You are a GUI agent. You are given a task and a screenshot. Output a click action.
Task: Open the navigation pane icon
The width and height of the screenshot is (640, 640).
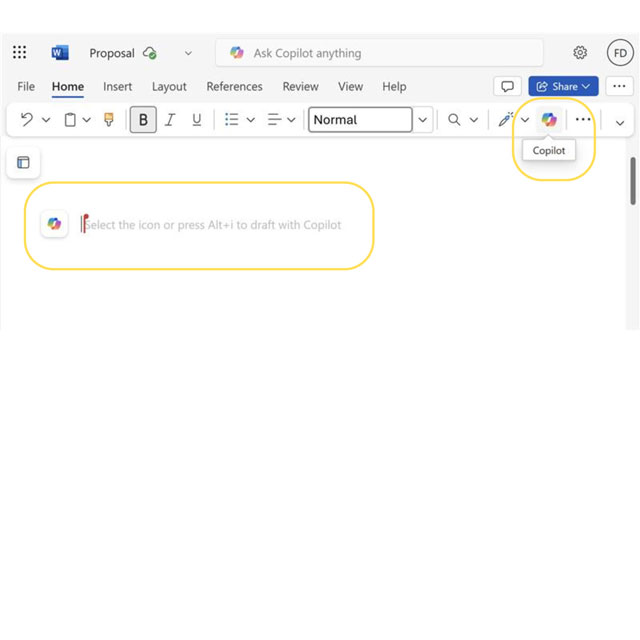tap(23, 162)
